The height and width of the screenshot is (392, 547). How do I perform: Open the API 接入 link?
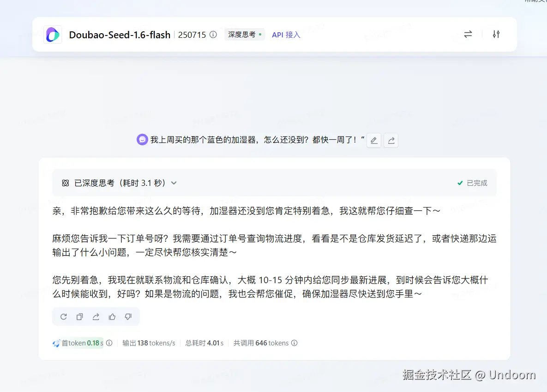click(286, 35)
